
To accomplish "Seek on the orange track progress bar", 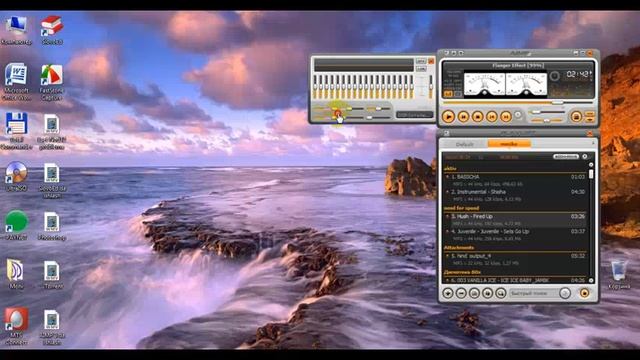I will tap(518, 102).
